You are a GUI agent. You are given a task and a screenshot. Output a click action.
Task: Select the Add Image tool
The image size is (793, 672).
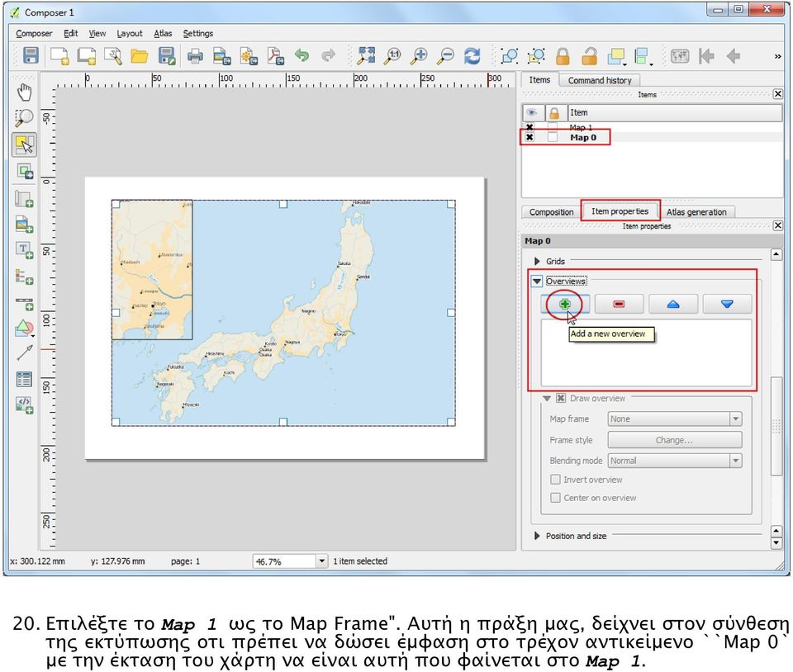coord(24,225)
